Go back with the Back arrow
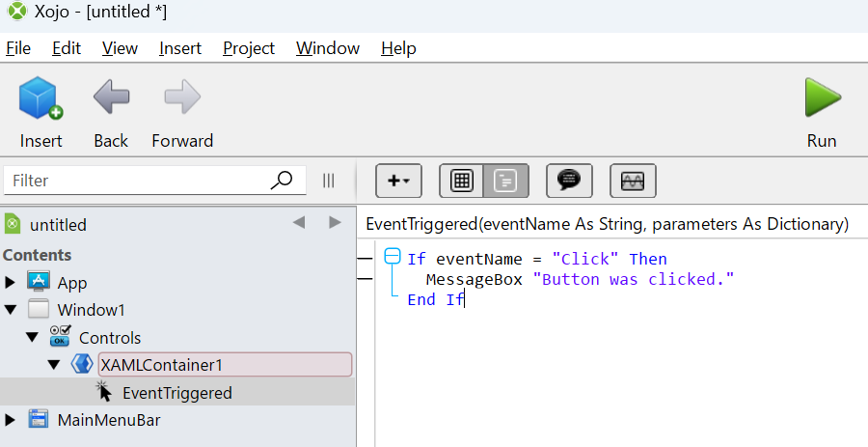 pos(111,97)
